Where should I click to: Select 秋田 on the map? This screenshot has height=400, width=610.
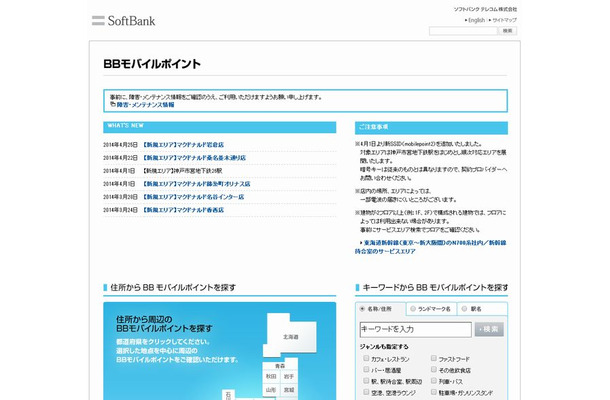[x=271, y=377]
